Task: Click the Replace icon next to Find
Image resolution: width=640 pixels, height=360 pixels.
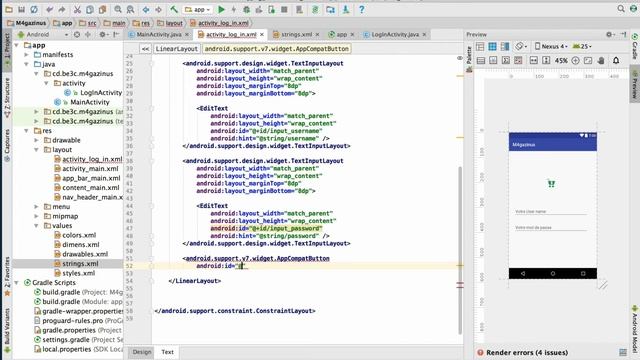Action: [131, 9]
